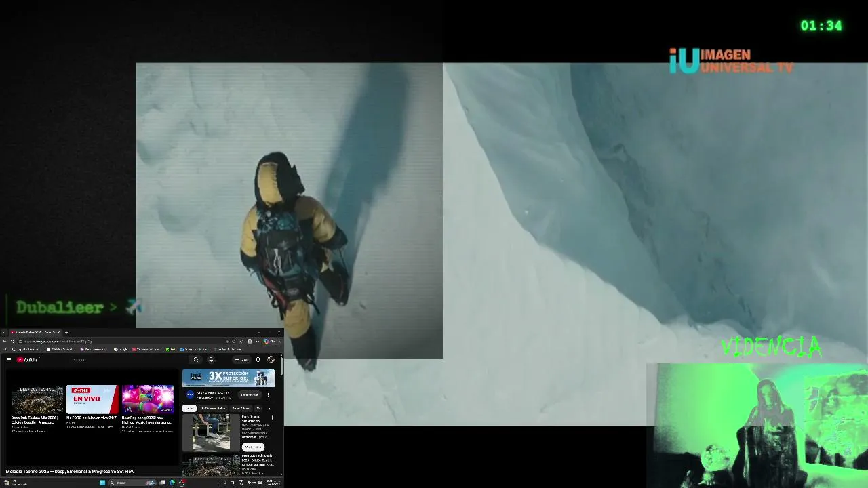Click the Melodic Techno 2026 video title
The image size is (868, 488).
point(71,471)
